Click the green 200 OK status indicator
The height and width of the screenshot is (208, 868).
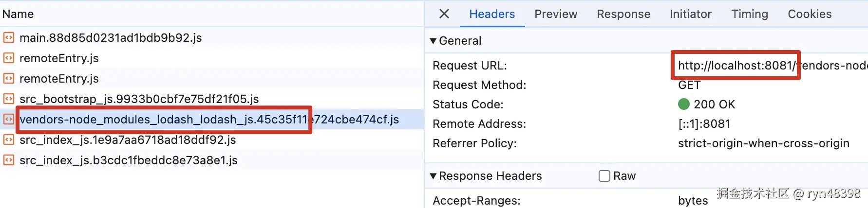pos(684,104)
